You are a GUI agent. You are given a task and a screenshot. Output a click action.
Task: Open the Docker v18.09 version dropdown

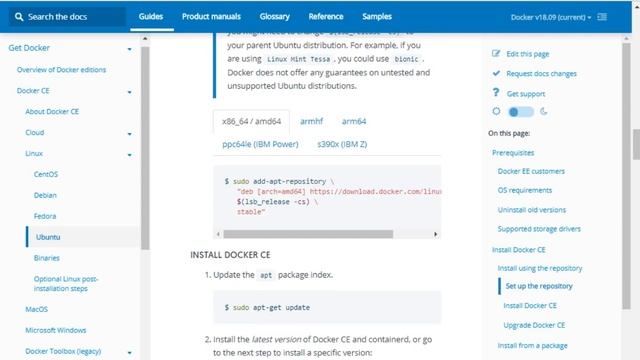pos(551,18)
